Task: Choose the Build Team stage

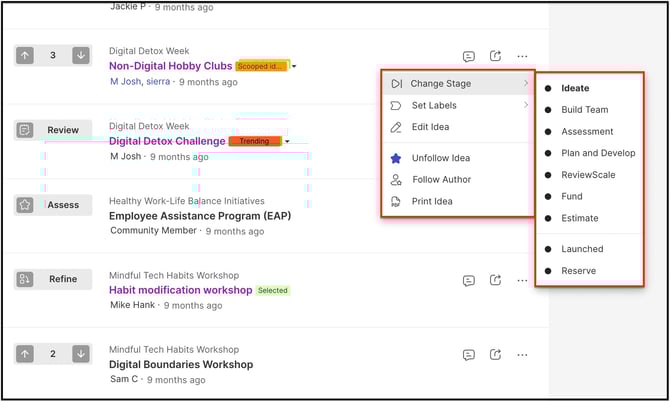Action: (584, 110)
